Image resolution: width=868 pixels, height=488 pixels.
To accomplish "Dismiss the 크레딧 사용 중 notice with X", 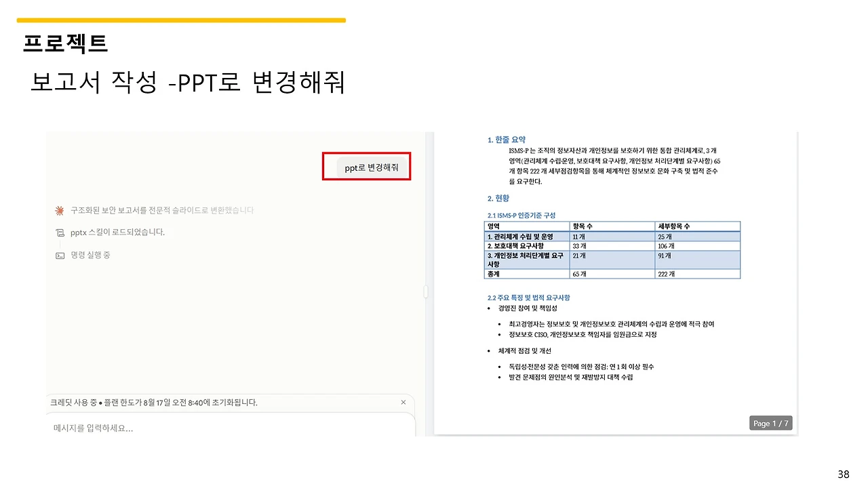I will pyautogui.click(x=403, y=403).
